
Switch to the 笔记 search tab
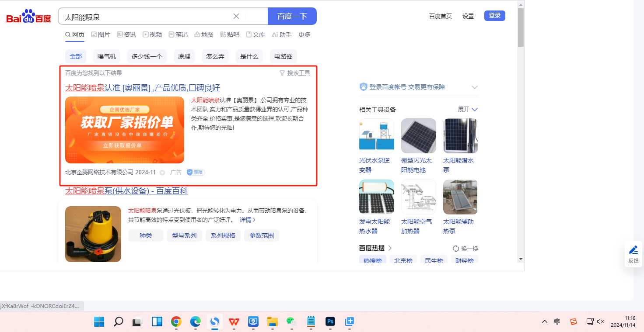pyautogui.click(x=178, y=35)
